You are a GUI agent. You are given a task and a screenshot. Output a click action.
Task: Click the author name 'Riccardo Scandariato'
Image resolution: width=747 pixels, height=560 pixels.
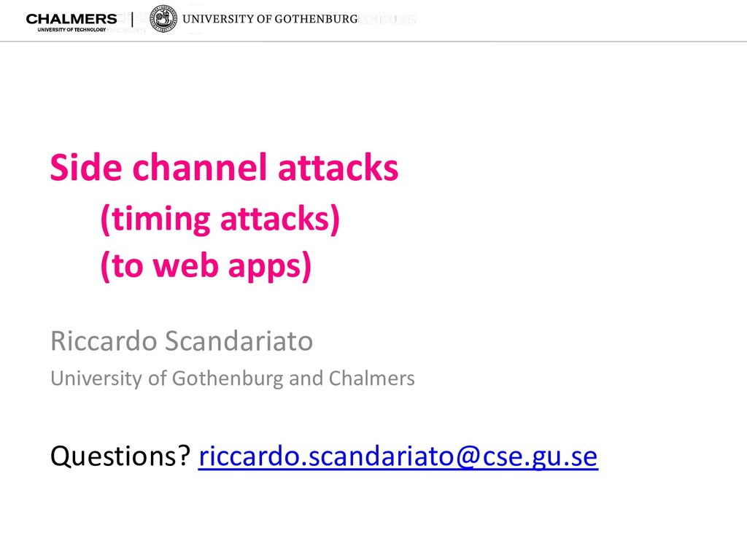pos(182,341)
